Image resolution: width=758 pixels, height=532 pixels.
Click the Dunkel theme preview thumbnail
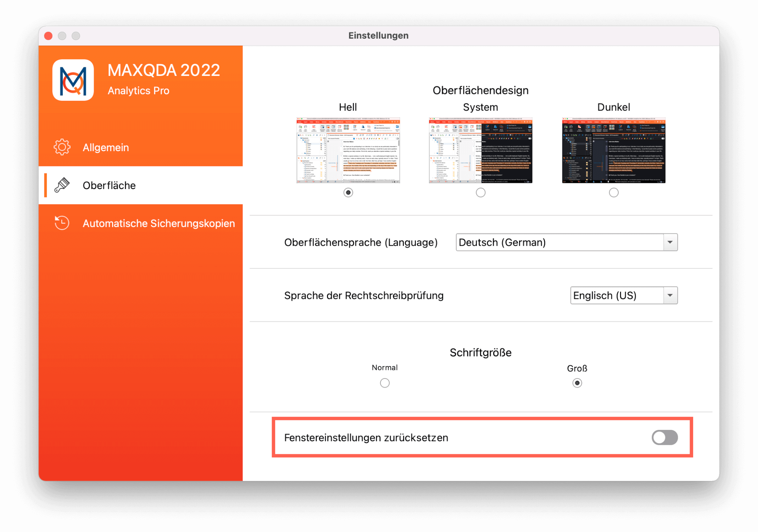tap(613, 150)
